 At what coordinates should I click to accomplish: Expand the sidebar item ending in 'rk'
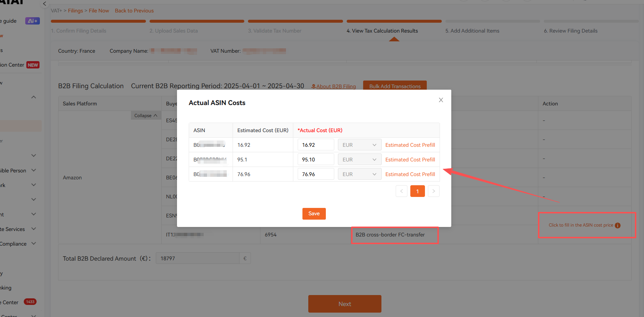pos(34,185)
